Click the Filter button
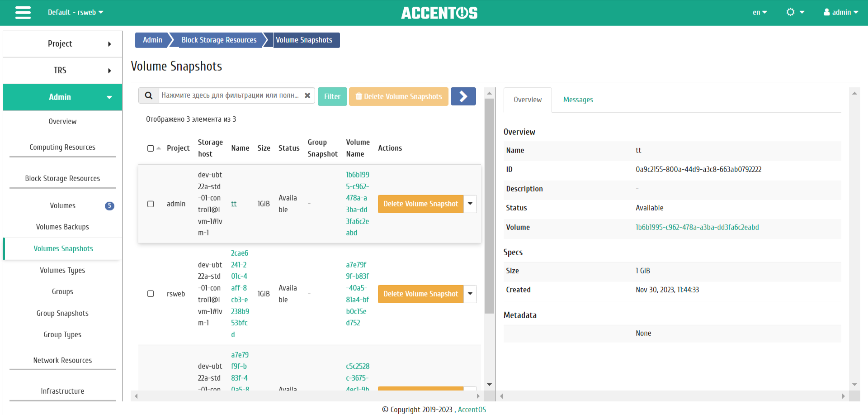 pos(332,96)
